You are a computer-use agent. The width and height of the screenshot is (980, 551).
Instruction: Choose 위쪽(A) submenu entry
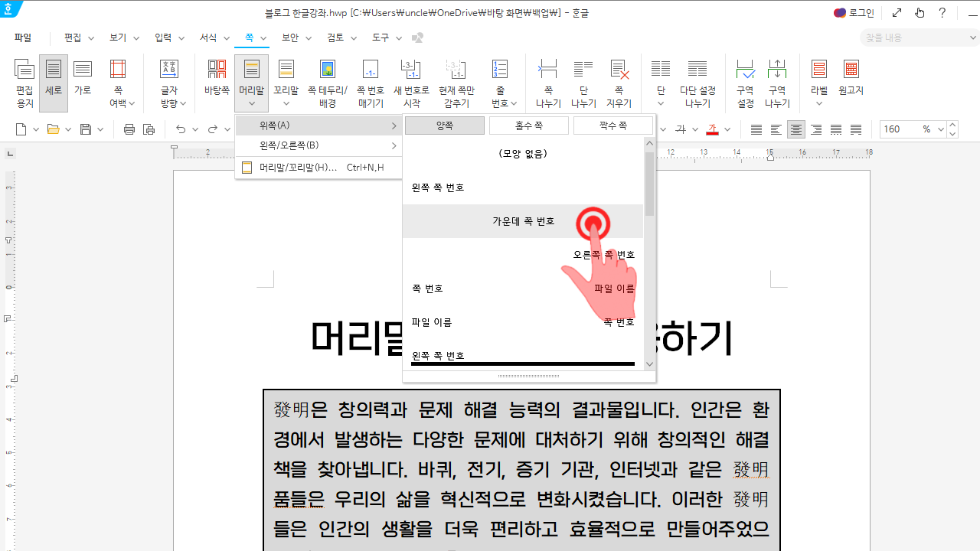pyautogui.click(x=318, y=126)
